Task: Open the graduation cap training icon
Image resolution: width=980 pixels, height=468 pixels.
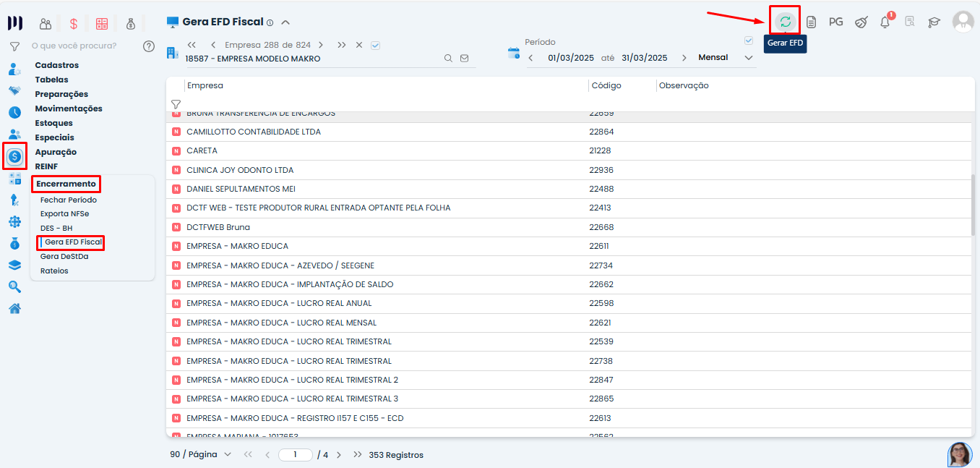Action: click(934, 22)
